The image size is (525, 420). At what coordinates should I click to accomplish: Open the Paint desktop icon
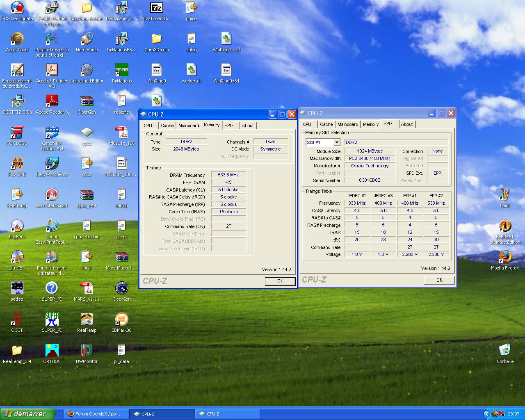(x=505, y=198)
